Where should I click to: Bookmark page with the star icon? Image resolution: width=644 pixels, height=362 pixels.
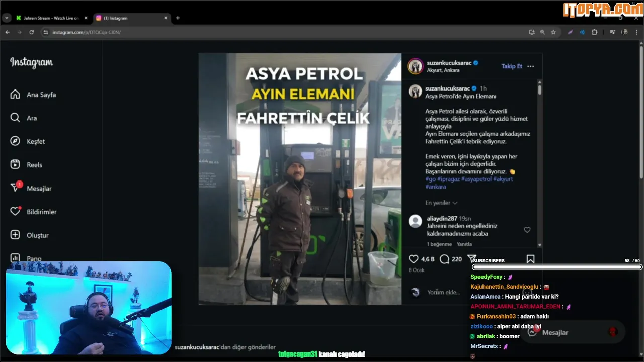coord(553,32)
